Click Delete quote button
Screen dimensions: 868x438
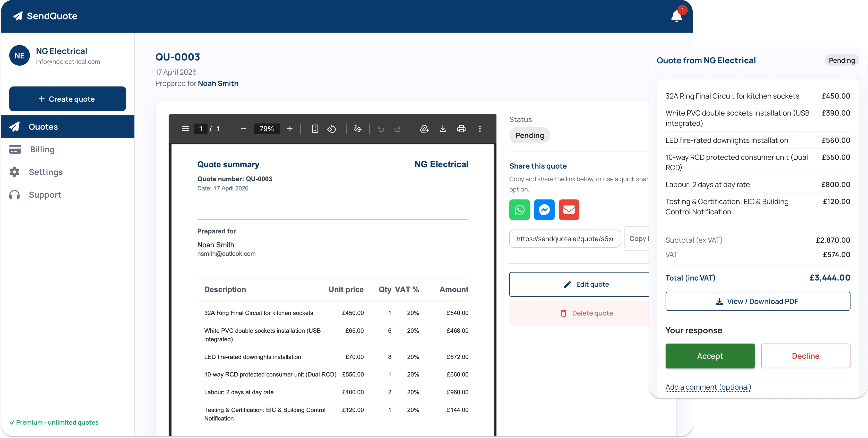pyautogui.click(x=579, y=313)
